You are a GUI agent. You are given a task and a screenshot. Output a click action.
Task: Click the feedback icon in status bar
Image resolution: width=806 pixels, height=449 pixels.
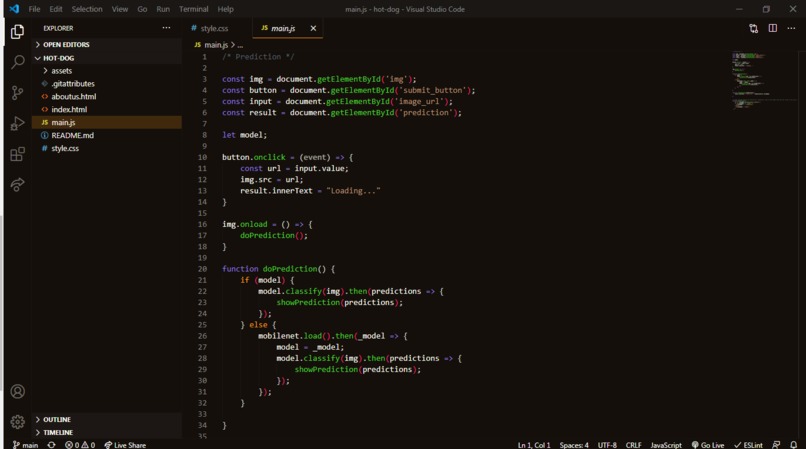[776, 445]
